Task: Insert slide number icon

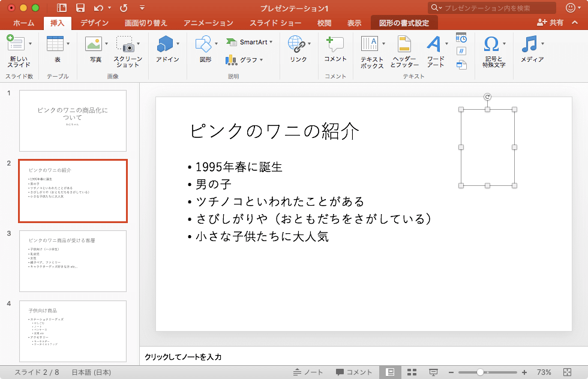Action: point(461,51)
